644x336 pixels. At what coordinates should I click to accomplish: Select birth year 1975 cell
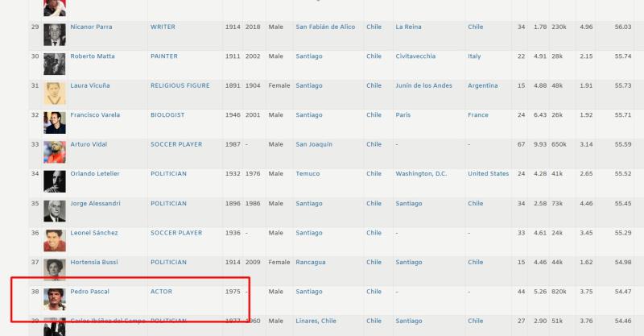(x=233, y=292)
